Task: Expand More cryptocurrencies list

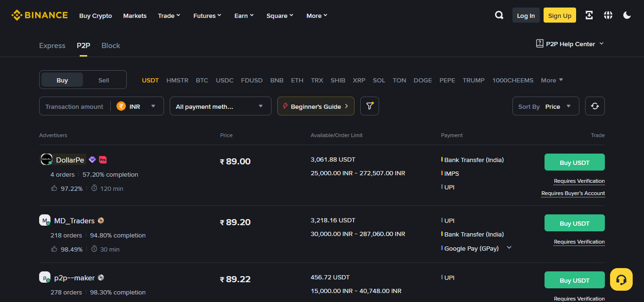Action: coord(552,80)
